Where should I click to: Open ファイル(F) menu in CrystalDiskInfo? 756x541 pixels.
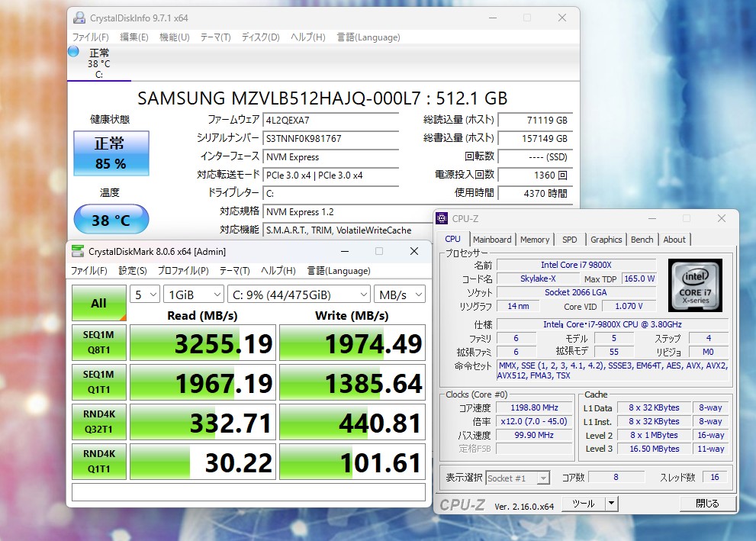90,37
